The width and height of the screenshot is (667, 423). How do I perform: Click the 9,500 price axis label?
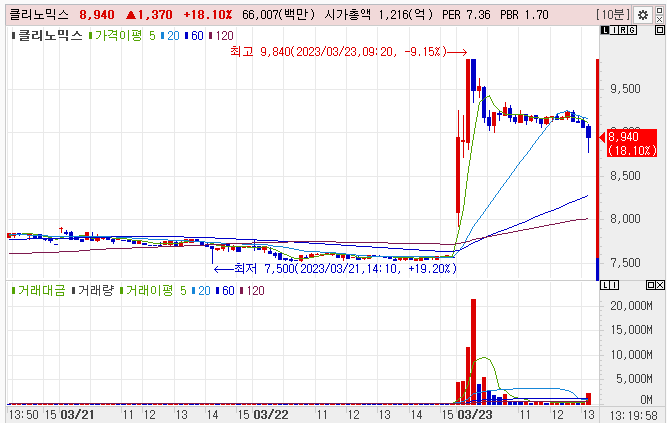pos(625,89)
